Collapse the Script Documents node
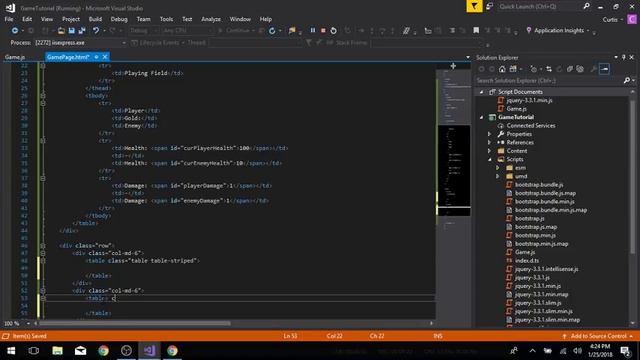Viewport: 640px width, 360px height. click(x=481, y=92)
